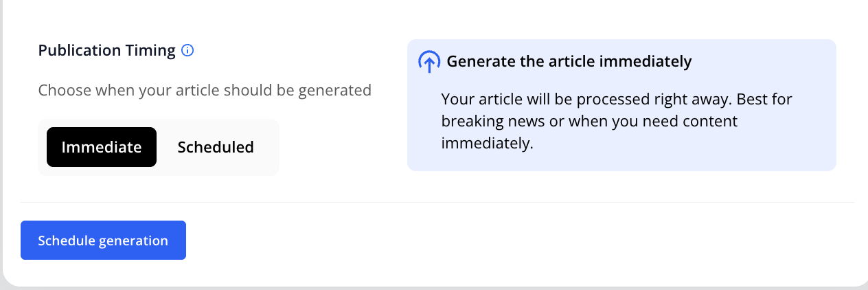Select the Immediate timing option
Image resolution: width=868 pixels, height=290 pixels.
click(x=102, y=147)
